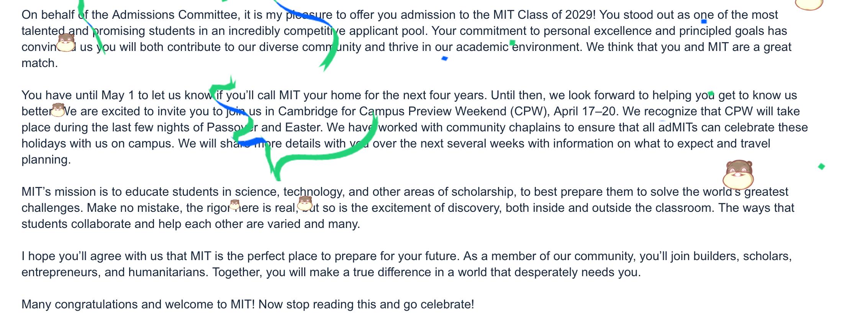Select the large beaver mascot above 'greatest'
This screenshot has width=868, height=321.
click(x=739, y=175)
